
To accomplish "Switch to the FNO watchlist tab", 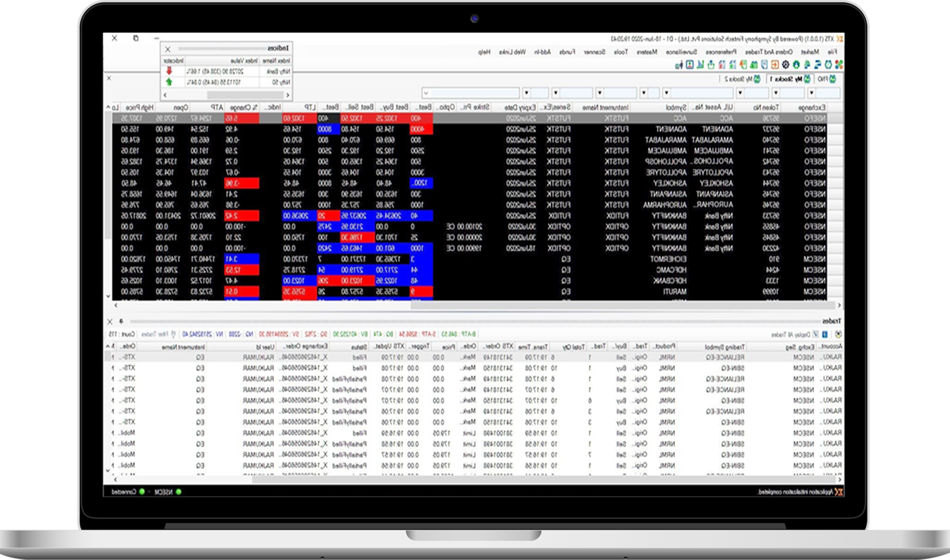I will [827, 79].
